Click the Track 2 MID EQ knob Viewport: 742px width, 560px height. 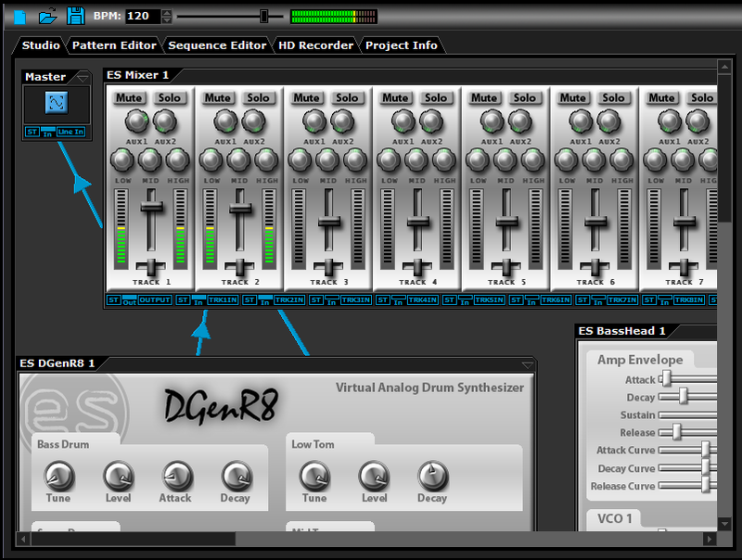[x=239, y=159]
